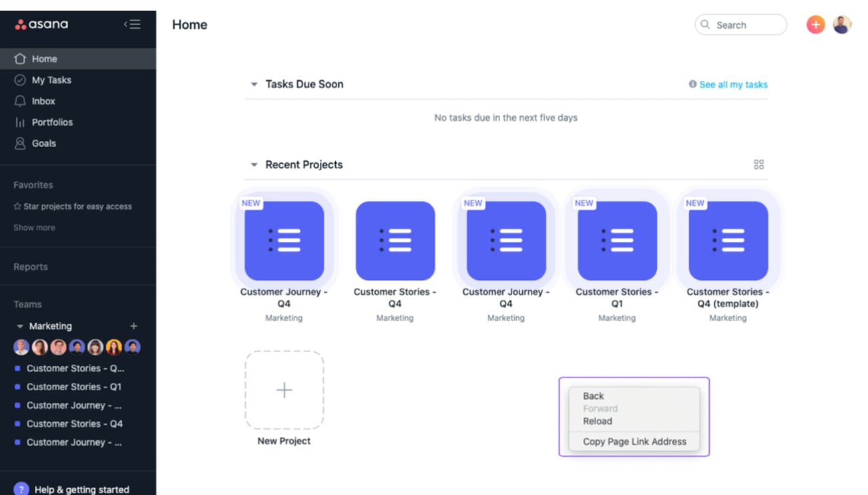The image size is (868, 495).
Task: Select Reload from the context menu
Action: [x=597, y=421]
